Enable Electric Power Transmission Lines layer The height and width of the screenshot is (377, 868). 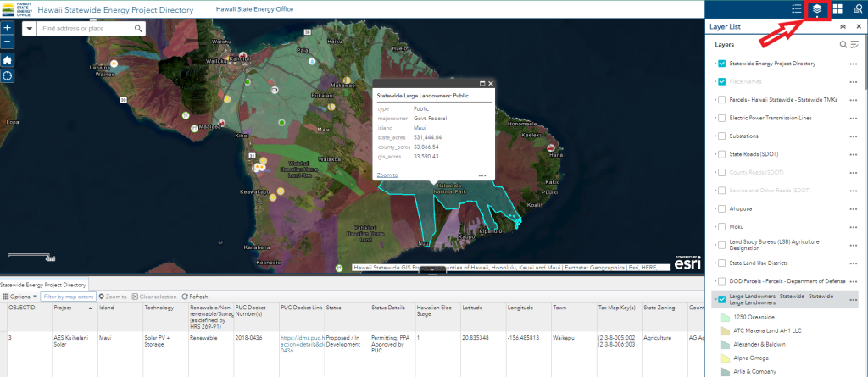click(x=722, y=118)
